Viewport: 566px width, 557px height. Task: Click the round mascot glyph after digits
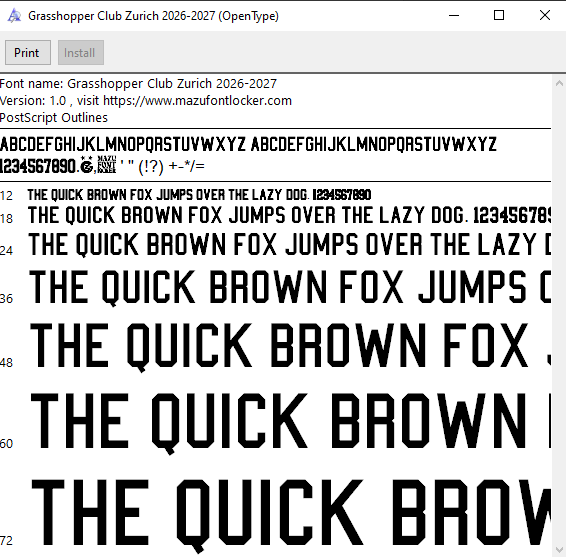[x=87, y=165]
